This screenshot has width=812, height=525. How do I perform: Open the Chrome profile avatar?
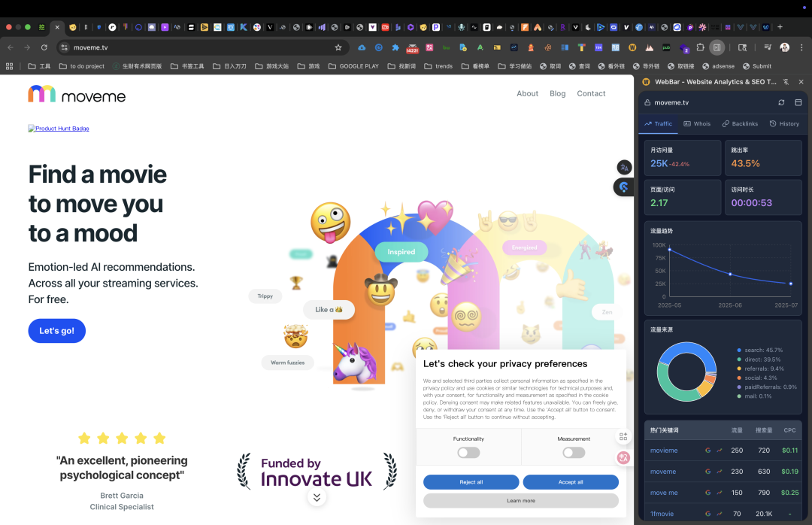[x=784, y=47]
